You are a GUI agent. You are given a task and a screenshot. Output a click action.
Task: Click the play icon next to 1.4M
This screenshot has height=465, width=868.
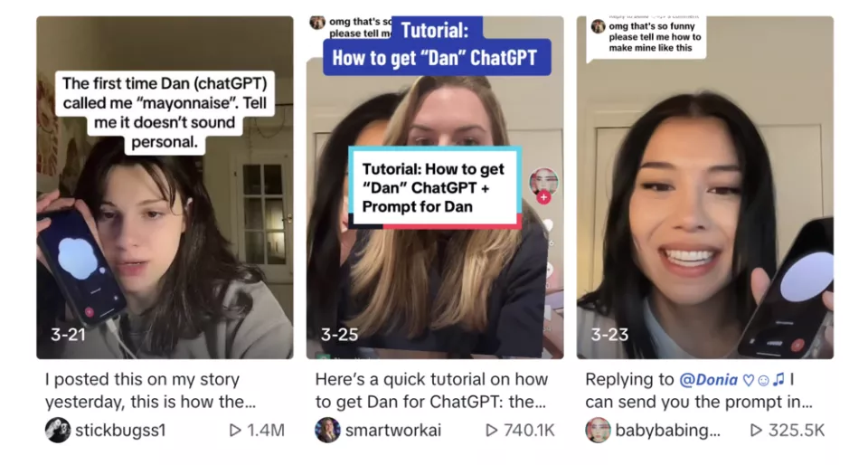pyautogui.click(x=235, y=430)
